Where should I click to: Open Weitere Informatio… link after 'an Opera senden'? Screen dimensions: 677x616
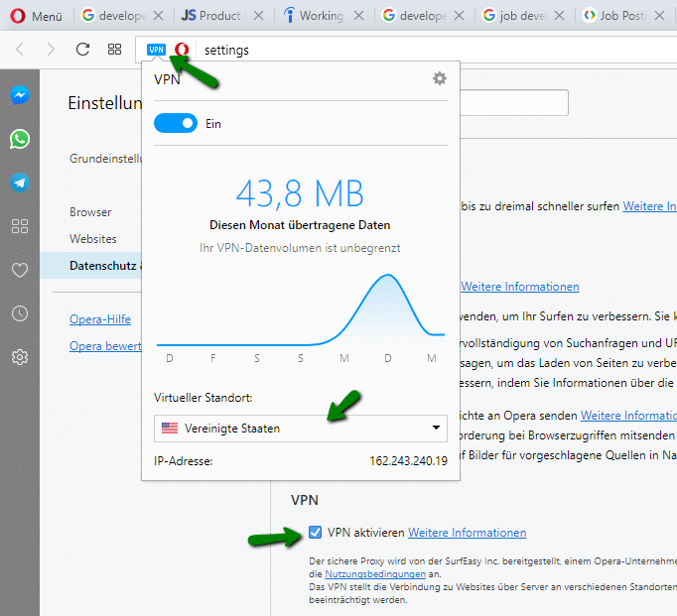click(628, 416)
